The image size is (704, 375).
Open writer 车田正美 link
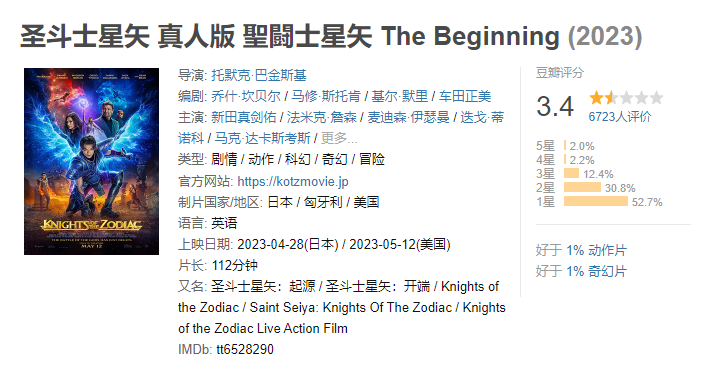point(465,96)
